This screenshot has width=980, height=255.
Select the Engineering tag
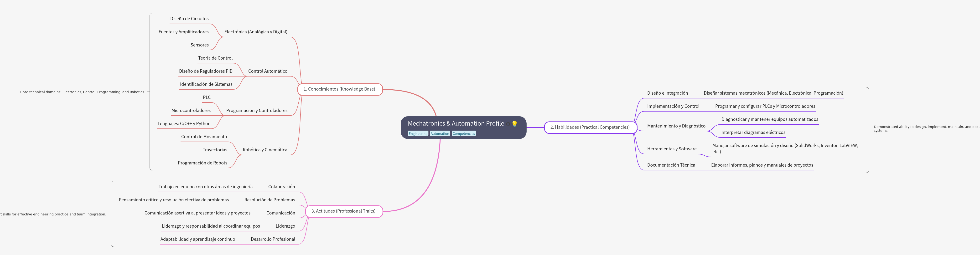pyautogui.click(x=418, y=134)
